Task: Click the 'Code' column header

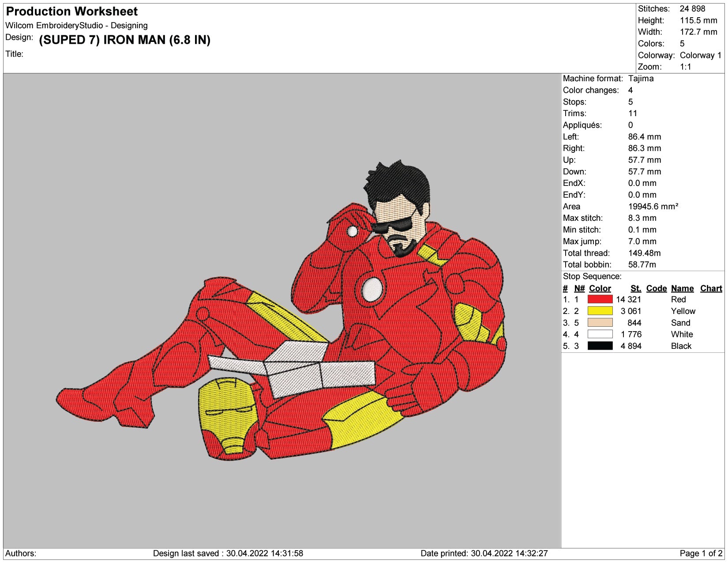Action: coord(657,288)
